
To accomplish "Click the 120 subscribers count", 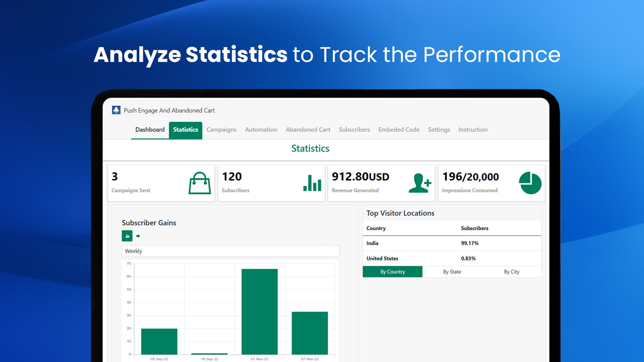I will tap(232, 177).
